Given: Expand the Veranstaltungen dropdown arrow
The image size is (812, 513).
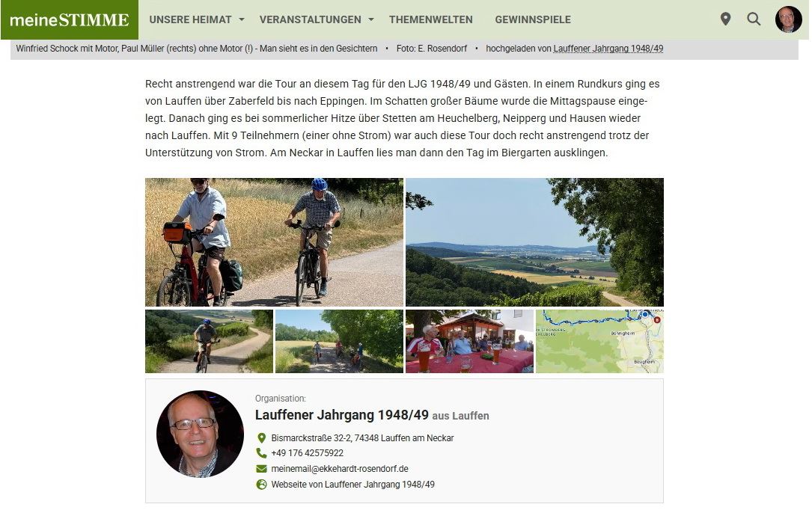Looking at the screenshot, I should (x=370, y=19).
